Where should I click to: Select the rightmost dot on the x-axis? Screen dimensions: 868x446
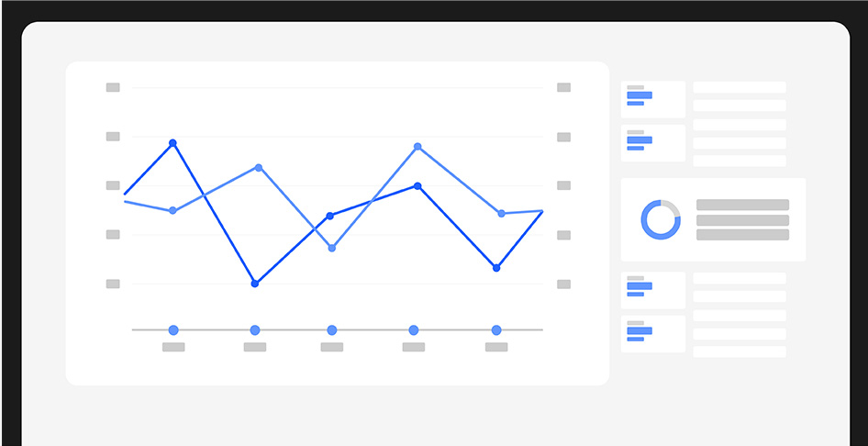point(496,329)
